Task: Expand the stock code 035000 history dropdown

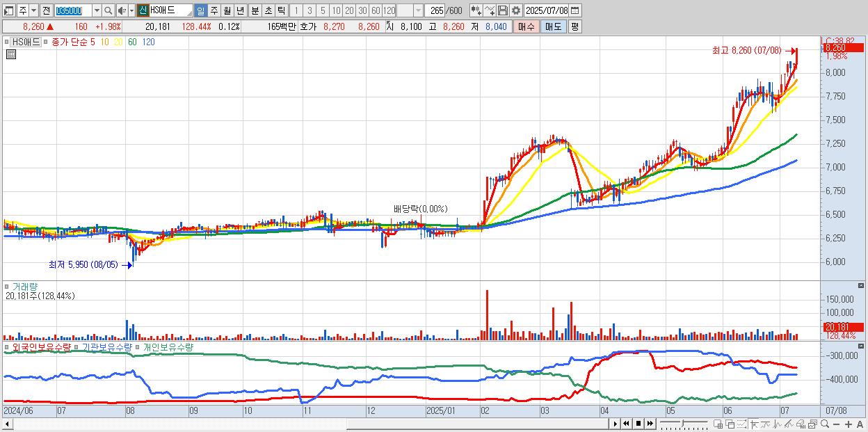Action: (97, 10)
